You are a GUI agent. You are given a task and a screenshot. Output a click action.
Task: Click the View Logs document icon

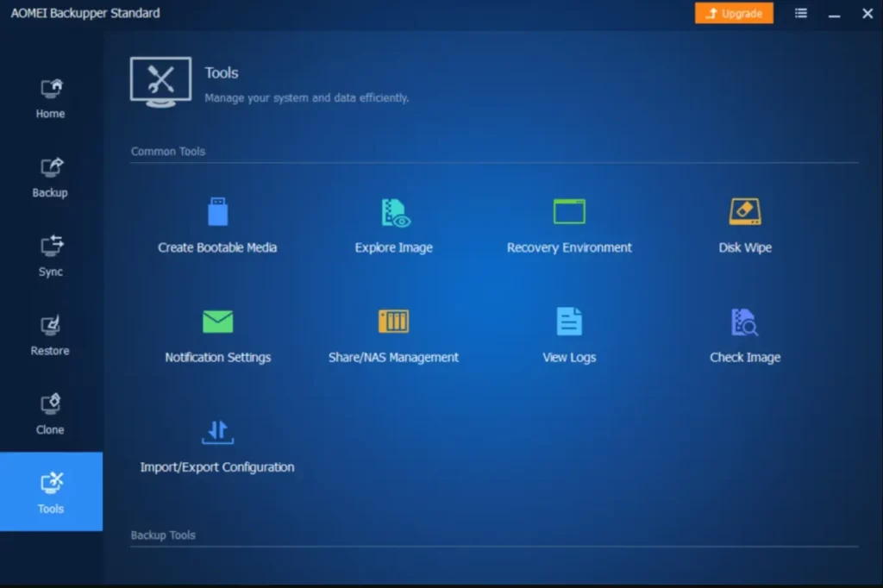tap(569, 322)
